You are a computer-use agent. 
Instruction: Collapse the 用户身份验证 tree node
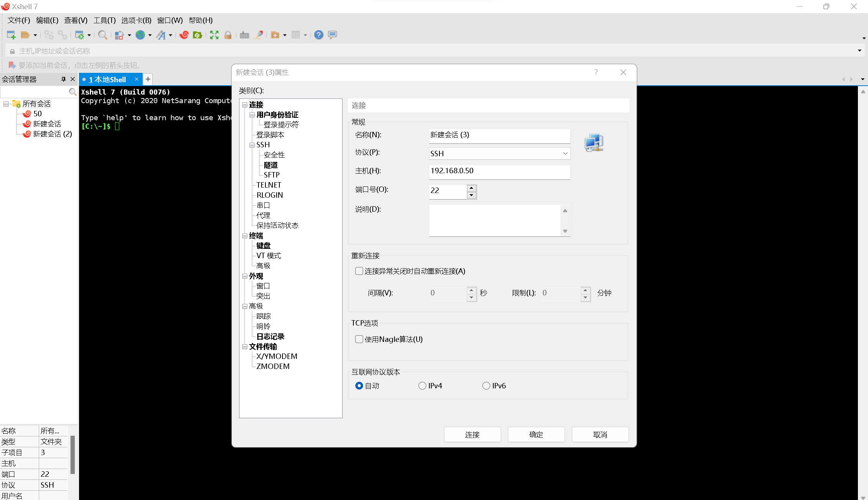pos(252,115)
